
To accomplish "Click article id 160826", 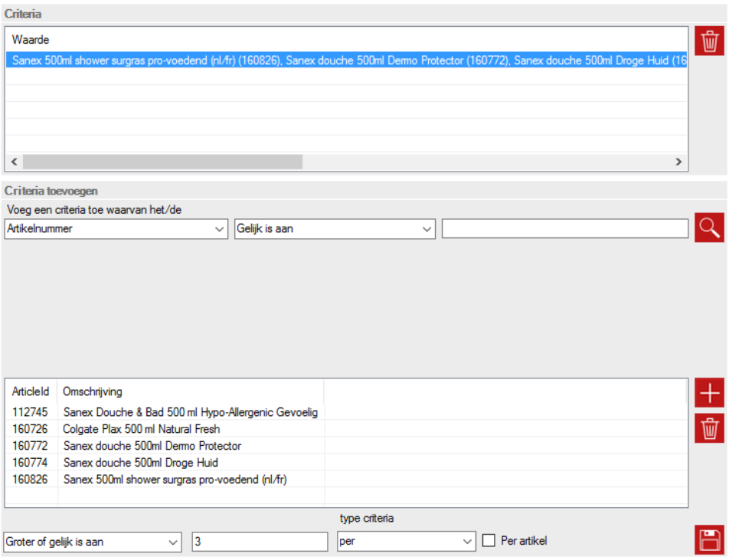I will coord(30,479).
